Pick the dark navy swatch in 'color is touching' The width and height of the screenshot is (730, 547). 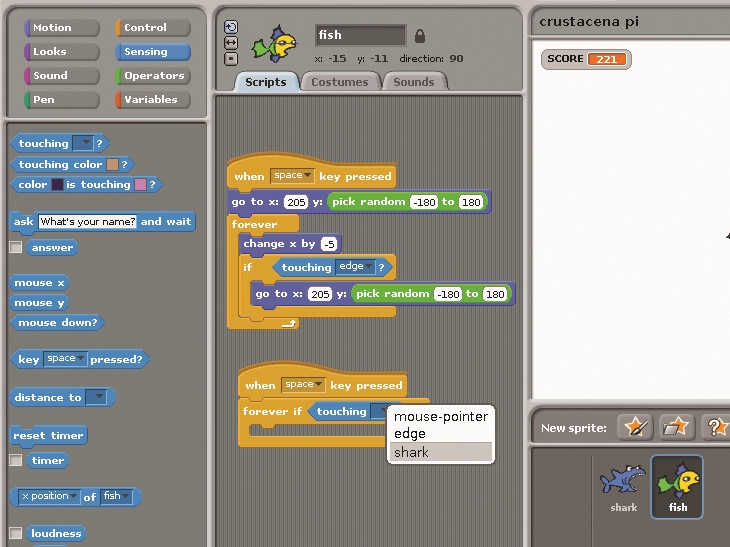pyautogui.click(x=57, y=184)
